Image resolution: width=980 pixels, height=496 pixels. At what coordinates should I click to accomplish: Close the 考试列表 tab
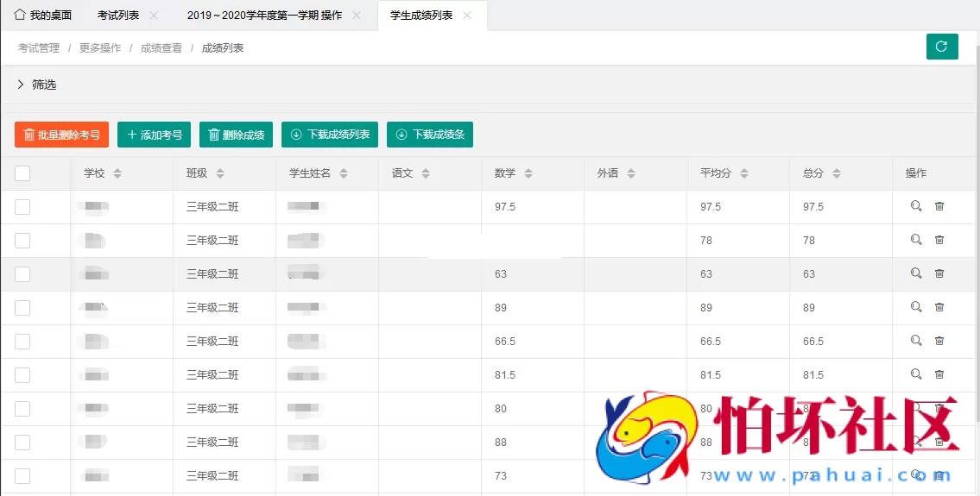pyautogui.click(x=154, y=15)
